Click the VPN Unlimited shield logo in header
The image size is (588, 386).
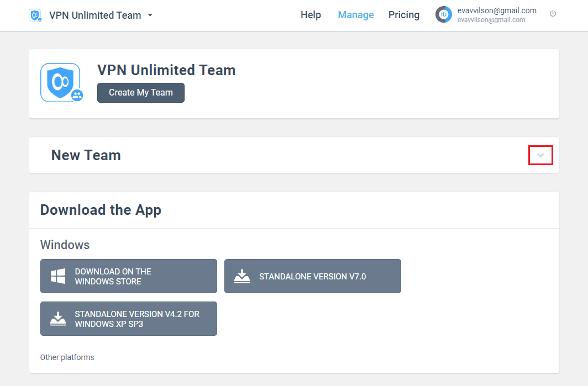[35, 15]
